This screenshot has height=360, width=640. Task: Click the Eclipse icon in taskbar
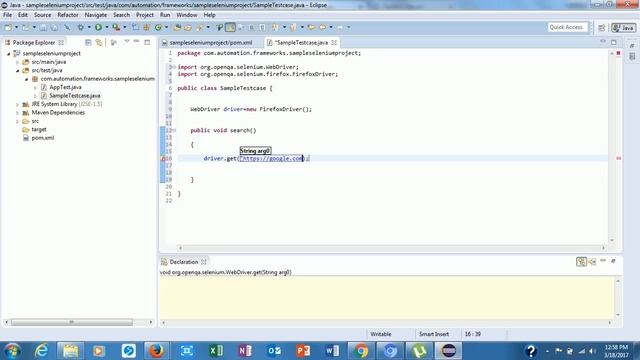point(449,351)
